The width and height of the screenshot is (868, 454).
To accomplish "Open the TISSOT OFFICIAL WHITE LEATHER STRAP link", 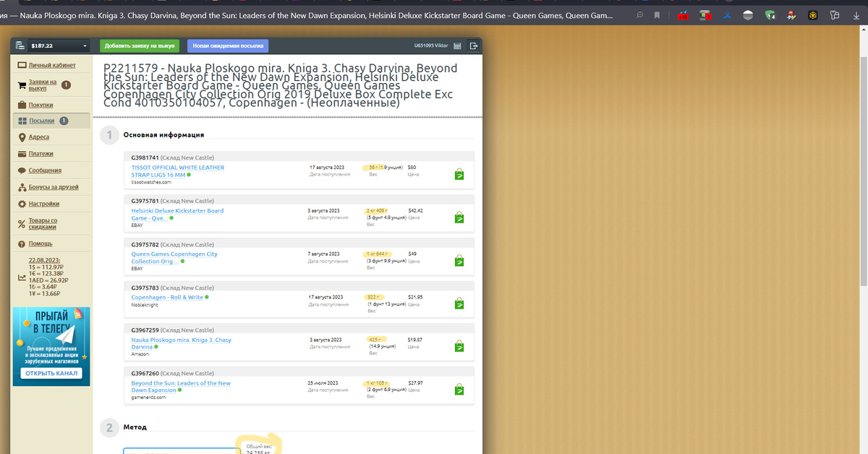I will click(x=177, y=171).
